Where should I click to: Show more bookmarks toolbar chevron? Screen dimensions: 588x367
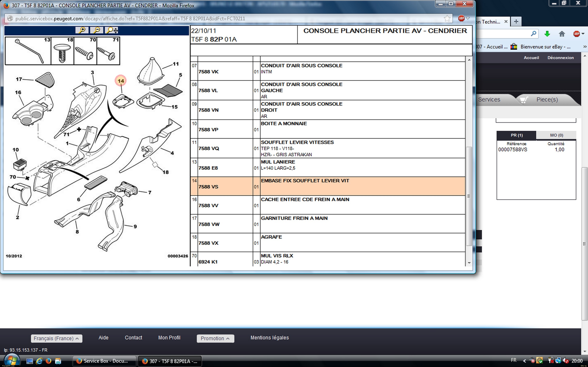point(585,47)
